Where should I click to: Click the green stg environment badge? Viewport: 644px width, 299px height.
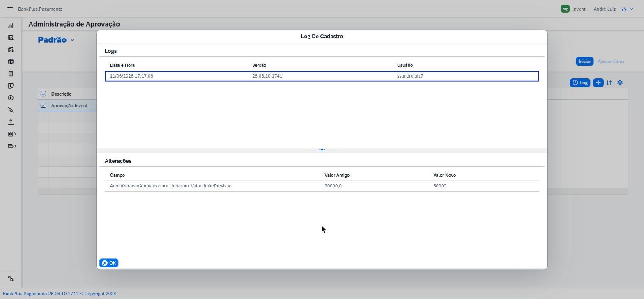point(565,9)
